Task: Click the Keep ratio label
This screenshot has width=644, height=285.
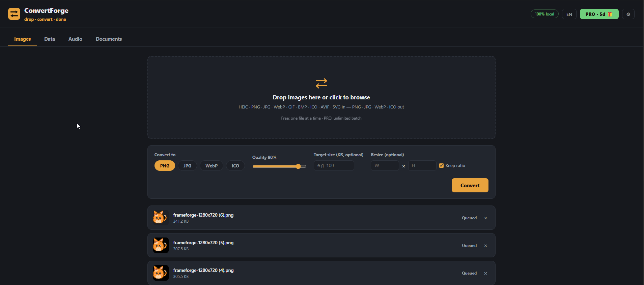Action: 455,165
